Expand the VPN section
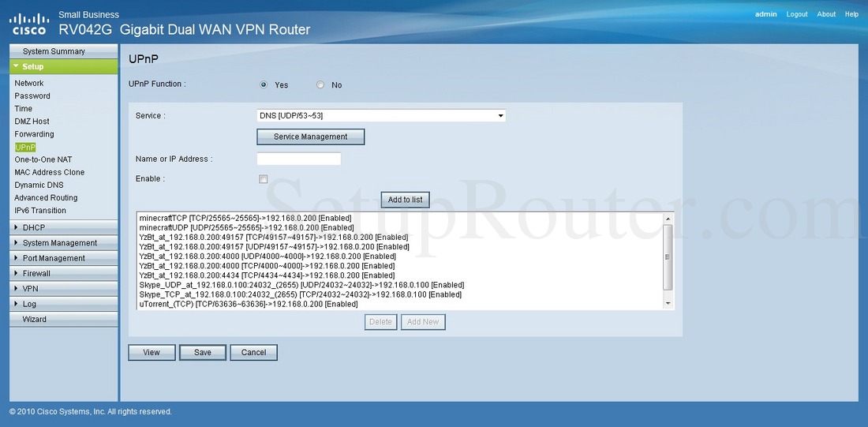 [64, 289]
